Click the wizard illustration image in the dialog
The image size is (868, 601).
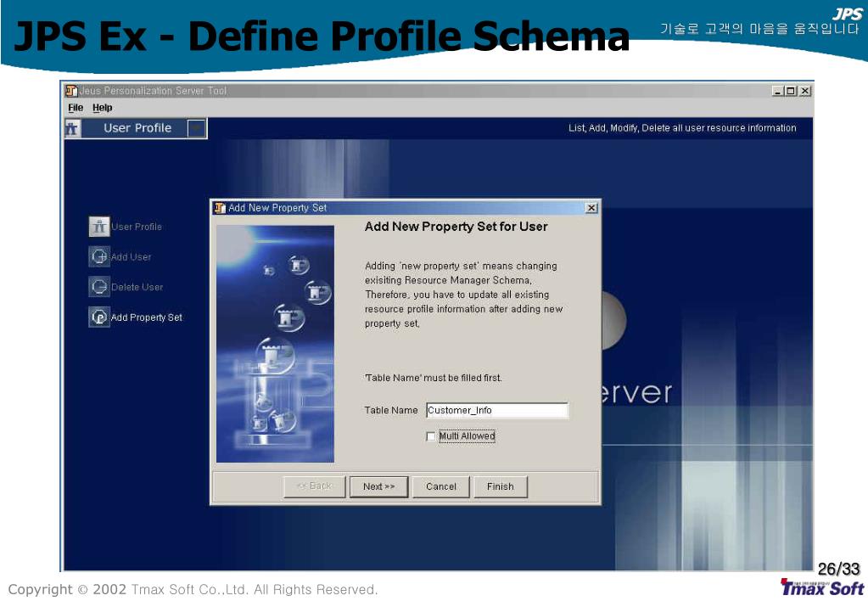[x=275, y=344]
